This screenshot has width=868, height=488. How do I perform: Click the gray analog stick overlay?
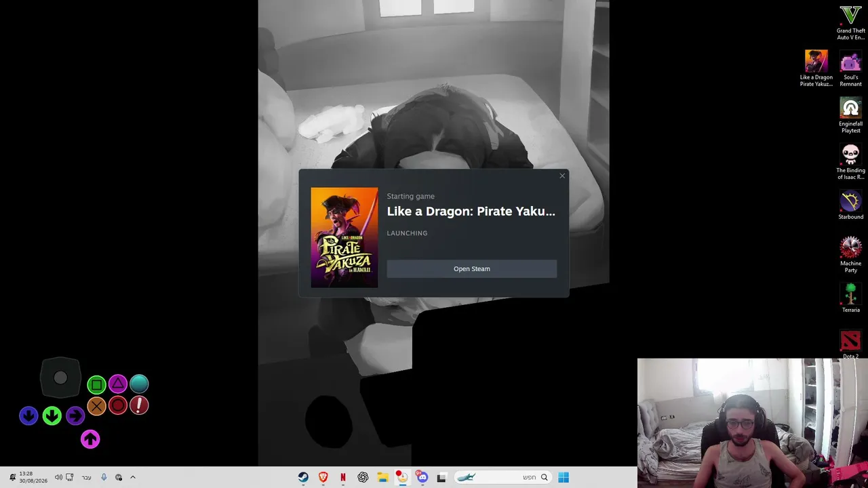click(60, 378)
